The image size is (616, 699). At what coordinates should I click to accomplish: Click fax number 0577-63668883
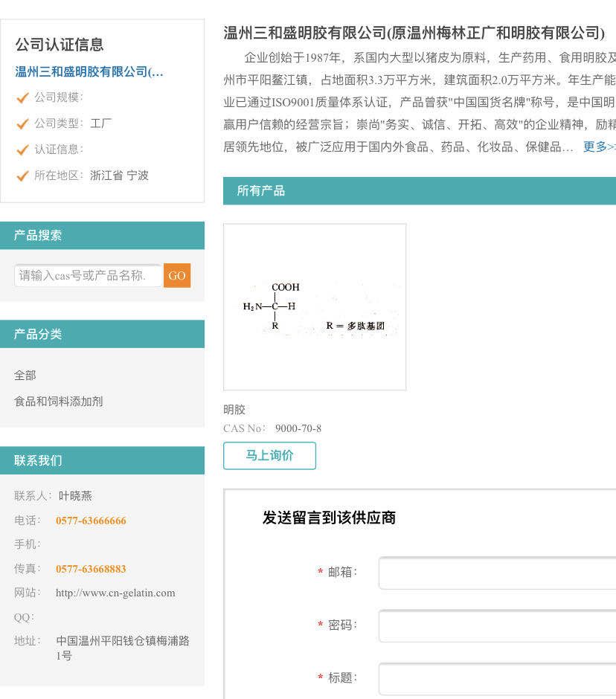tap(91, 569)
